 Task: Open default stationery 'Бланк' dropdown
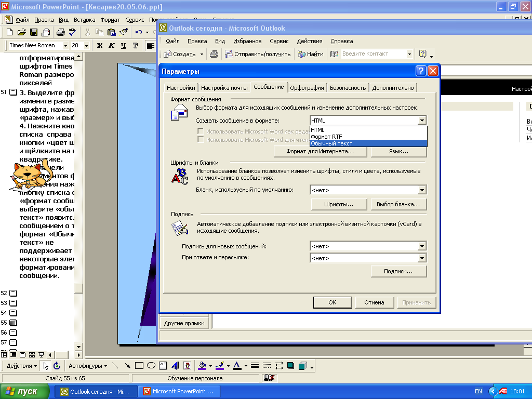pos(422,190)
